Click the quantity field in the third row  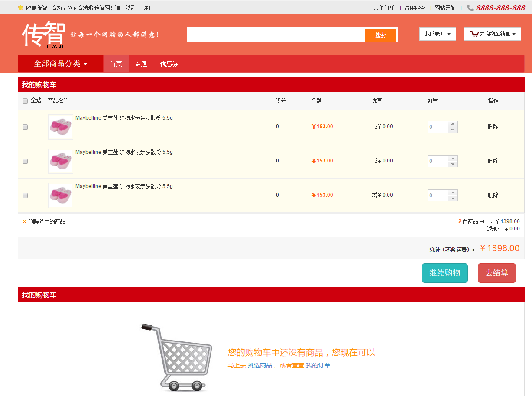[x=438, y=195]
